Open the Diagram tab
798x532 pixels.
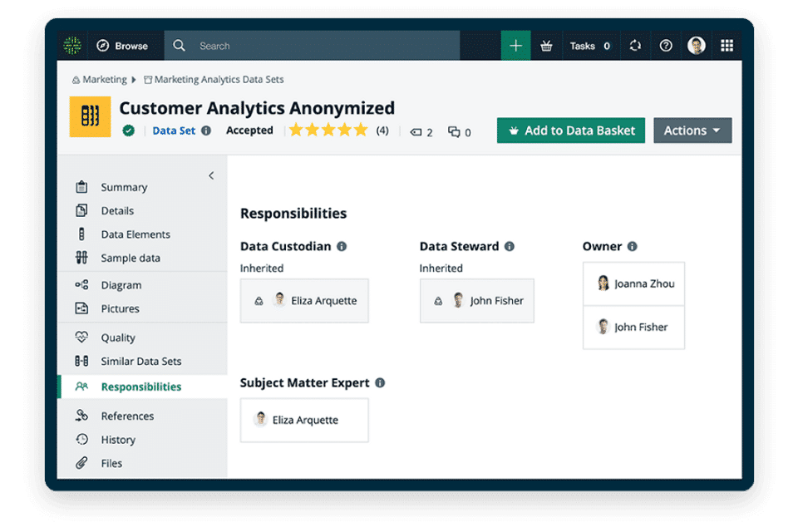click(121, 285)
